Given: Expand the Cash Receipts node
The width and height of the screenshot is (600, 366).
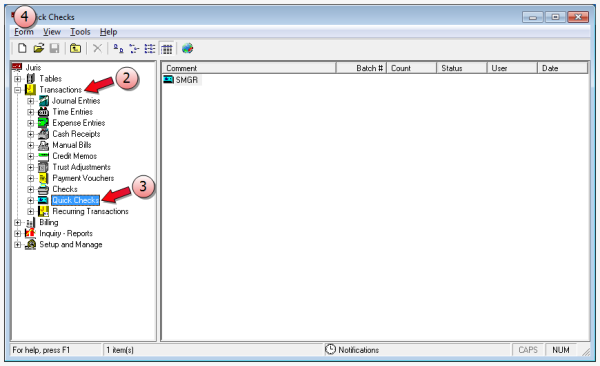Looking at the screenshot, I should [x=31, y=134].
